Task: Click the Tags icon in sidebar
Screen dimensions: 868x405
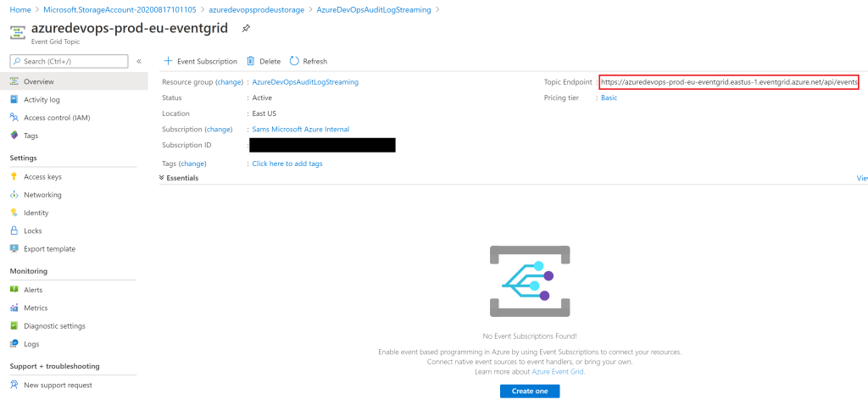Action: pyautogui.click(x=14, y=136)
